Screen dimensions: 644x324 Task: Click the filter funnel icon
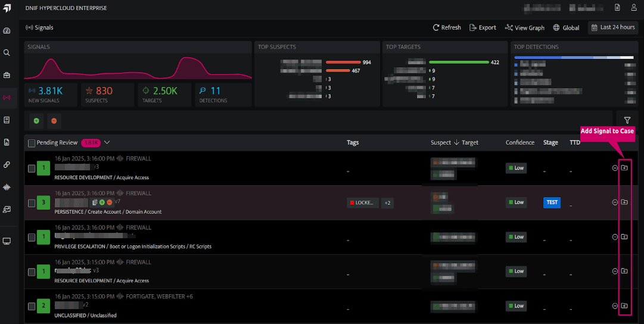[627, 120]
